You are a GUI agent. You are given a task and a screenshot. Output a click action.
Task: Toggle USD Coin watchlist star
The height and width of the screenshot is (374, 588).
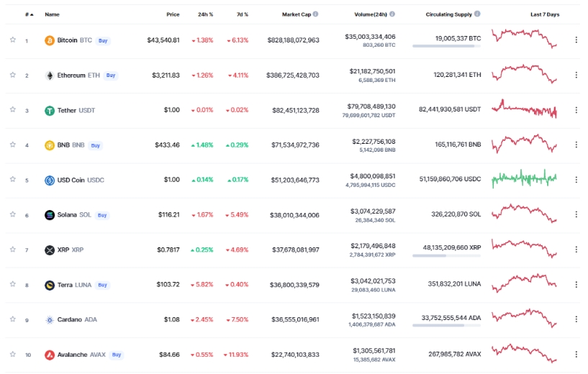pyautogui.click(x=13, y=179)
